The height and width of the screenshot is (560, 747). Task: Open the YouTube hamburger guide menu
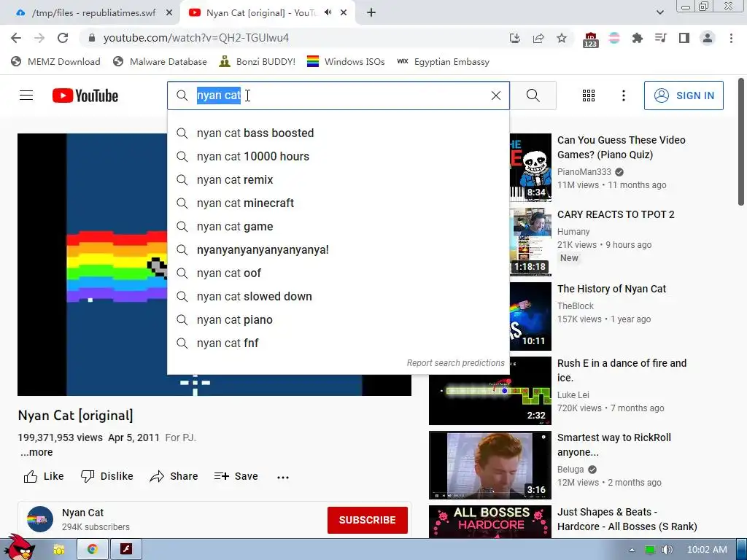point(26,96)
